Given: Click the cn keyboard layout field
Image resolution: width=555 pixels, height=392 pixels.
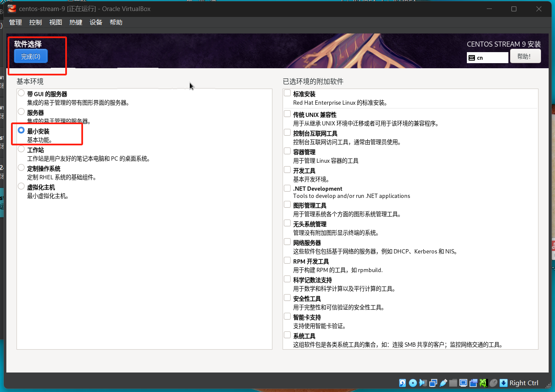Looking at the screenshot, I should pyautogui.click(x=488, y=58).
